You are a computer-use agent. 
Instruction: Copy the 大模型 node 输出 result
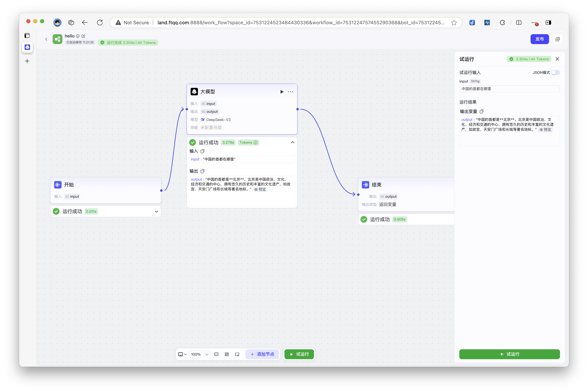tap(203, 171)
